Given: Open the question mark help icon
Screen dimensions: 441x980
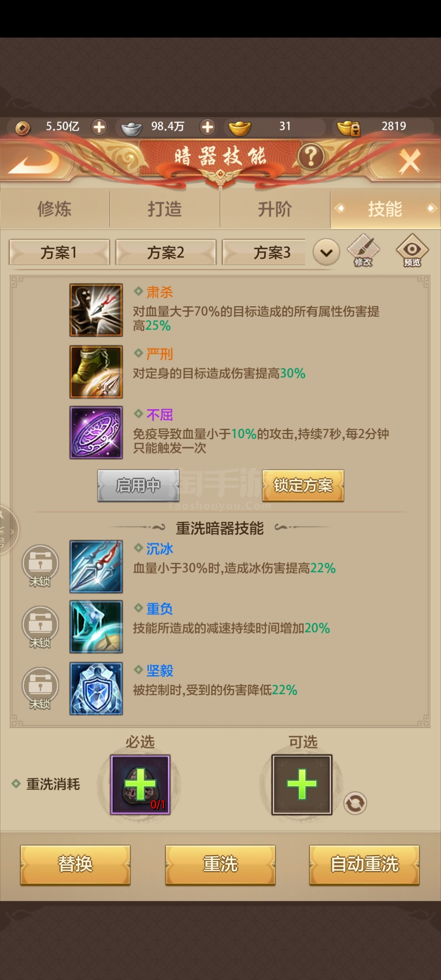Looking at the screenshot, I should (x=311, y=156).
